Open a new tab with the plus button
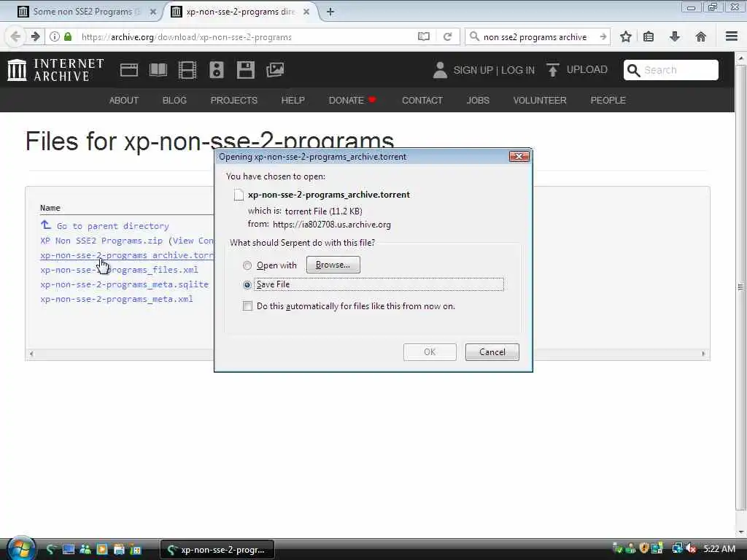 [x=330, y=12]
